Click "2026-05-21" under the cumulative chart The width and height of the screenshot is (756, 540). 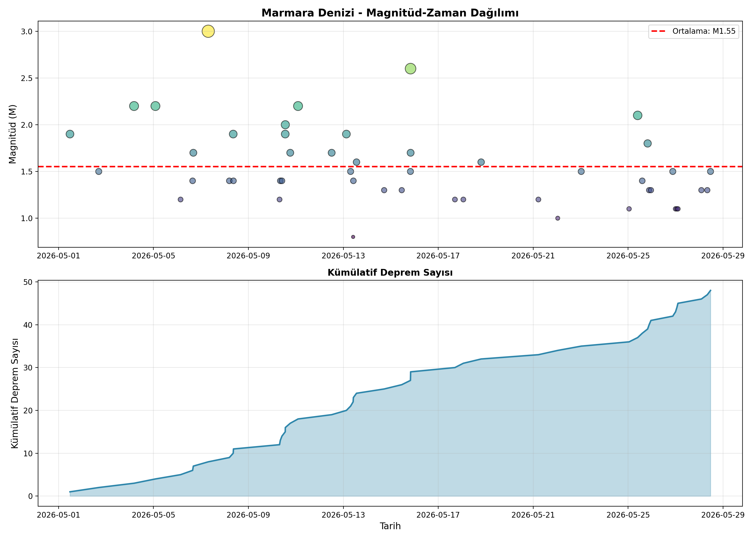(533, 515)
